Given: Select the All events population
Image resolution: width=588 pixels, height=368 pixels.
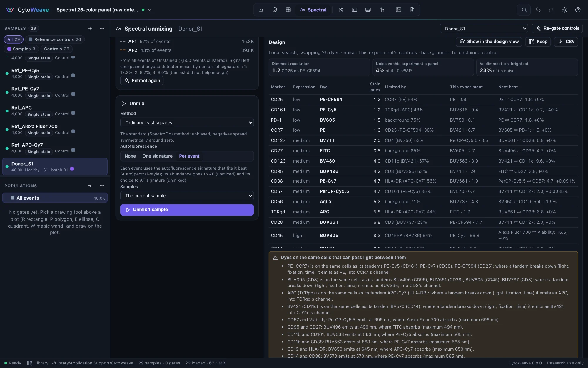Looking at the screenshot, I should point(55,198).
